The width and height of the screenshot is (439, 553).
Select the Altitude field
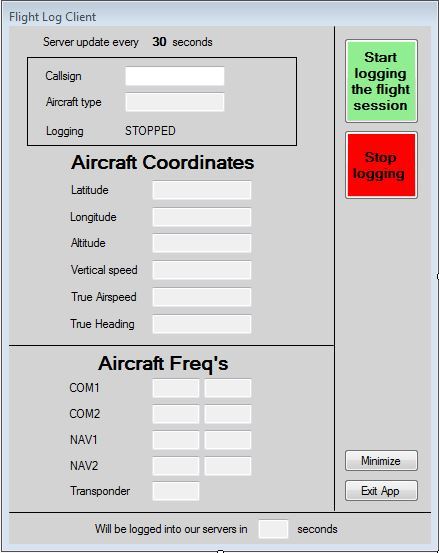point(202,243)
